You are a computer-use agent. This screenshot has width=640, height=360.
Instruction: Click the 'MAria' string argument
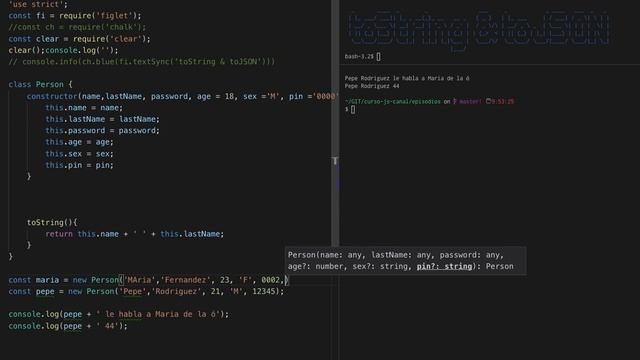(140, 280)
